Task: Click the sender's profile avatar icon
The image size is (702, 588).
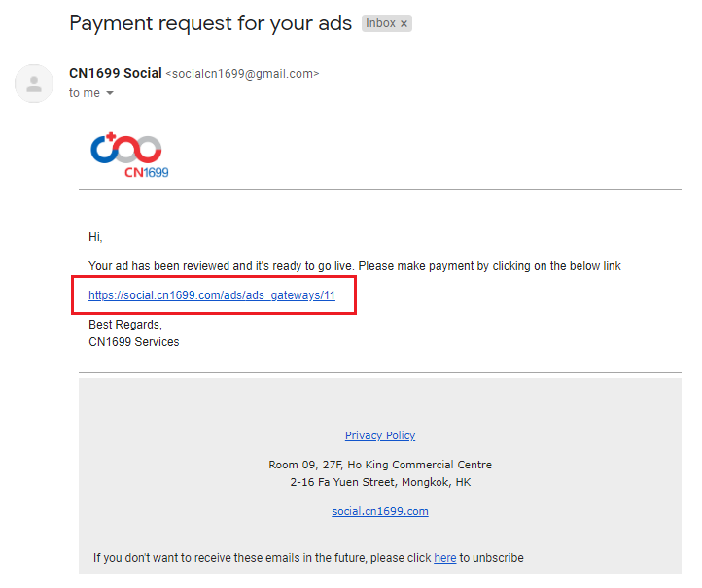Action: click(x=34, y=84)
